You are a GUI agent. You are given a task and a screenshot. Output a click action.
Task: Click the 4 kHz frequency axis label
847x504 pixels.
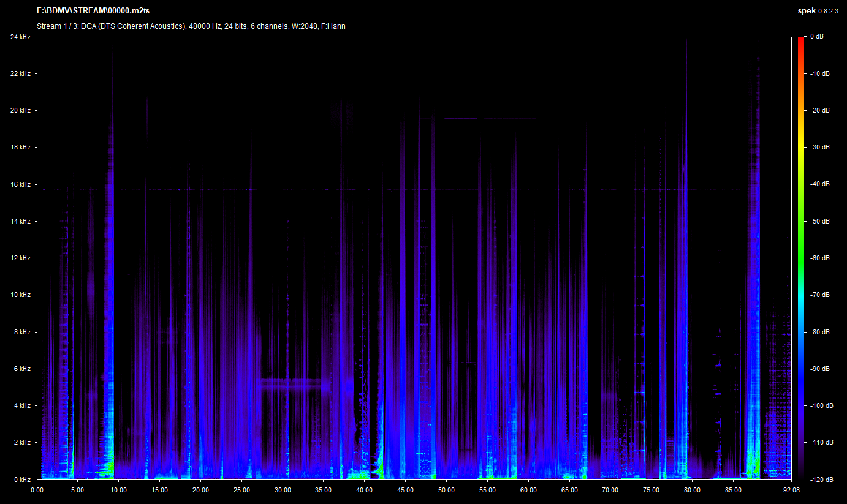point(22,405)
